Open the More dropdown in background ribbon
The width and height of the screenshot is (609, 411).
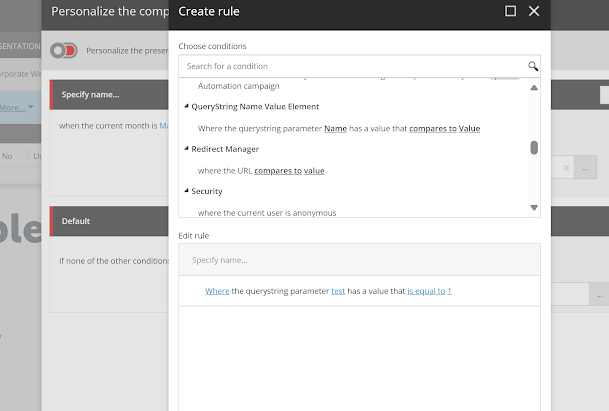(x=17, y=108)
